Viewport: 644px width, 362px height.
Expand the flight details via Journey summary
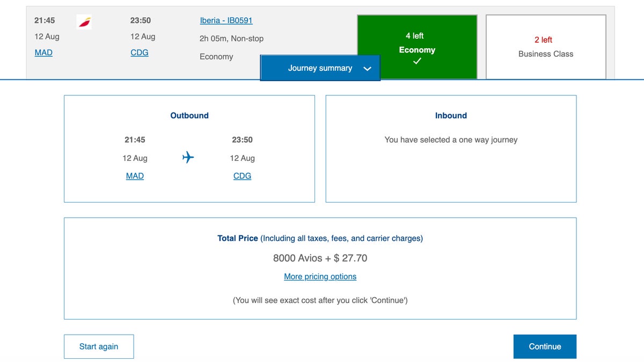pyautogui.click(x=320, y=68)
